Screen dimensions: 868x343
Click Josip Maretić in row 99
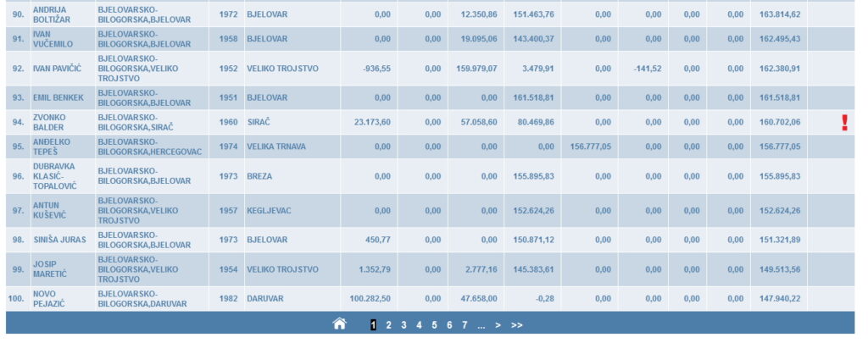coord(53,269)
